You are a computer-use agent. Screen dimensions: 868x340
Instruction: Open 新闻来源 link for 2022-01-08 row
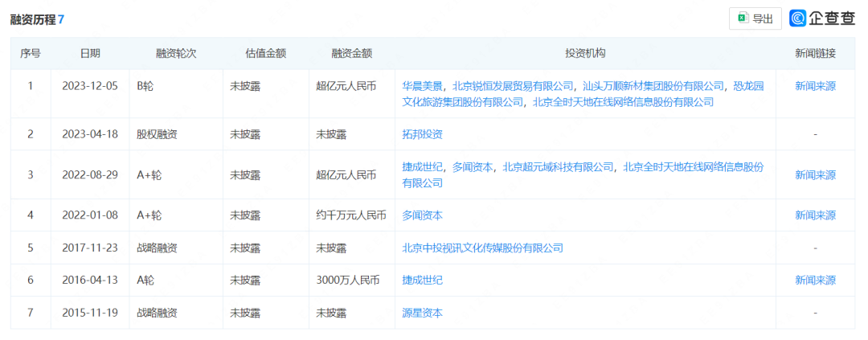click(x=816, y=215)
